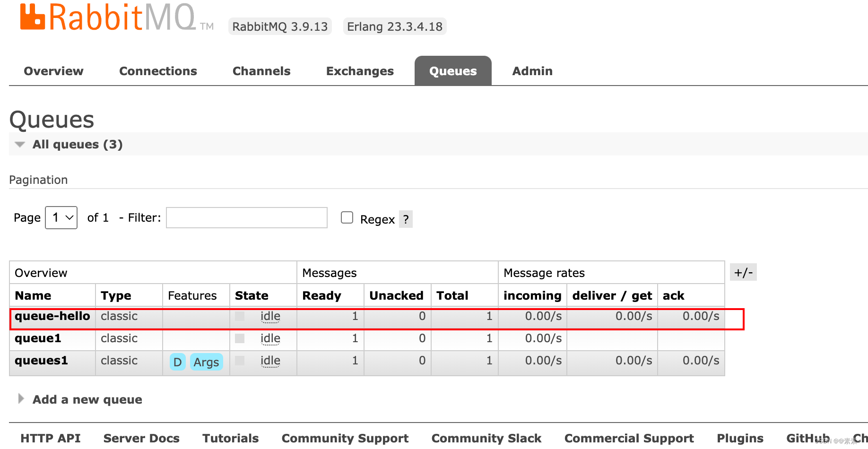Open the queues1 queue details
The image size is (868, 449).
(41, 361)
